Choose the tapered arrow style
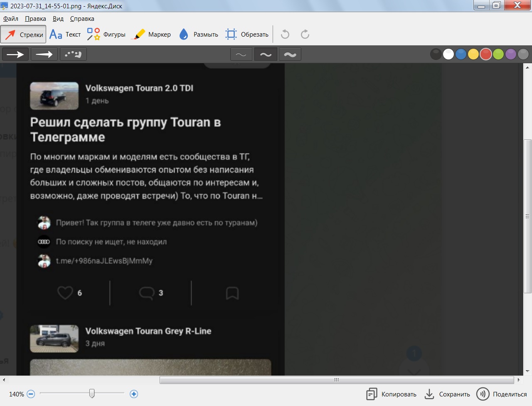The height and width of the screenshot is (406, 532). (x=44, y=54)
